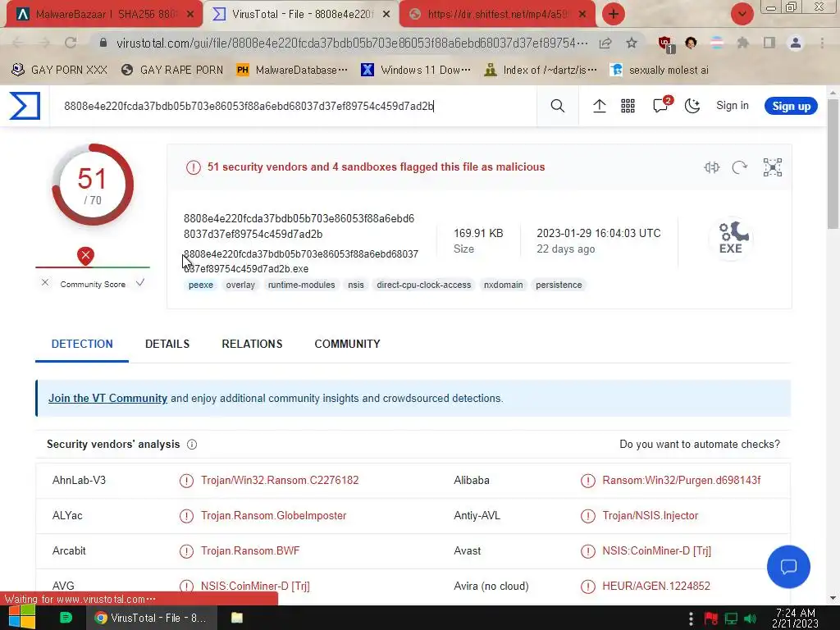This screenshot has height=630, width=840.
Task: Click the VirusTotal logo icon
Action: (25, 106)
